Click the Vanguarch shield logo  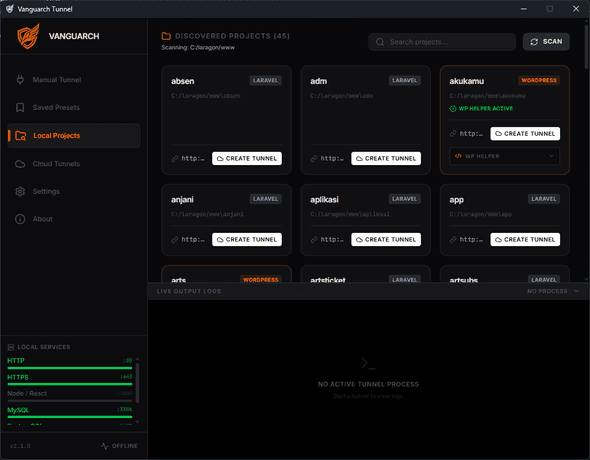pos(28,36)
